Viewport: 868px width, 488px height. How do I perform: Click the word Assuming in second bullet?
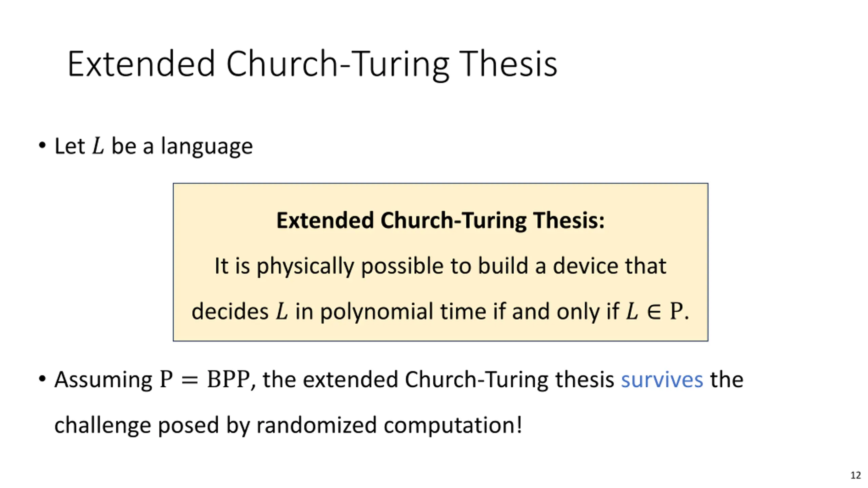click(x=103, y=380)
